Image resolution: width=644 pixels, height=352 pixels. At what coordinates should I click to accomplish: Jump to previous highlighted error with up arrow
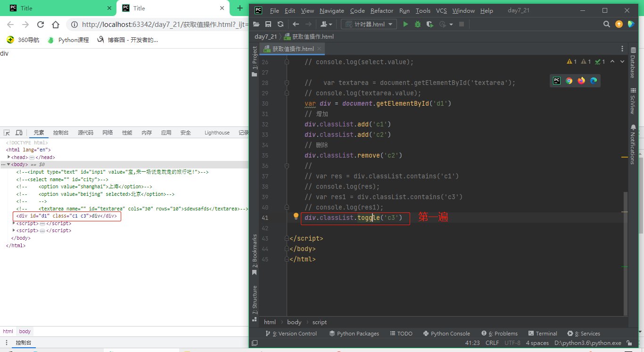pyautogui.click(x=612, y=61)
